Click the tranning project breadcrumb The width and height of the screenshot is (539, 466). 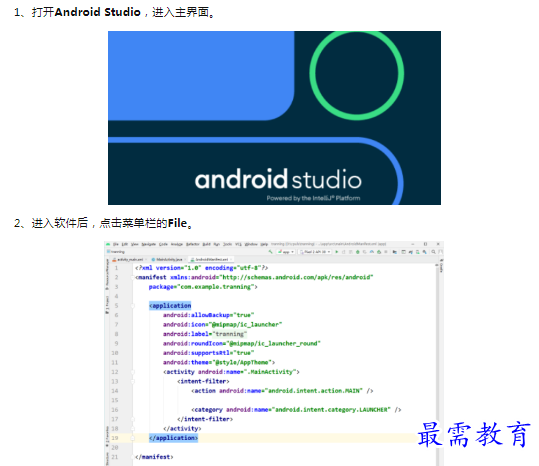pos(116,252)
